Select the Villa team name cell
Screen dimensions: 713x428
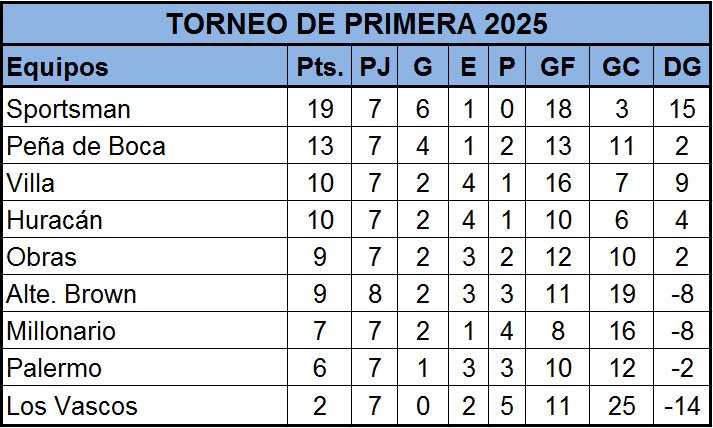click(x=146, y=183)
